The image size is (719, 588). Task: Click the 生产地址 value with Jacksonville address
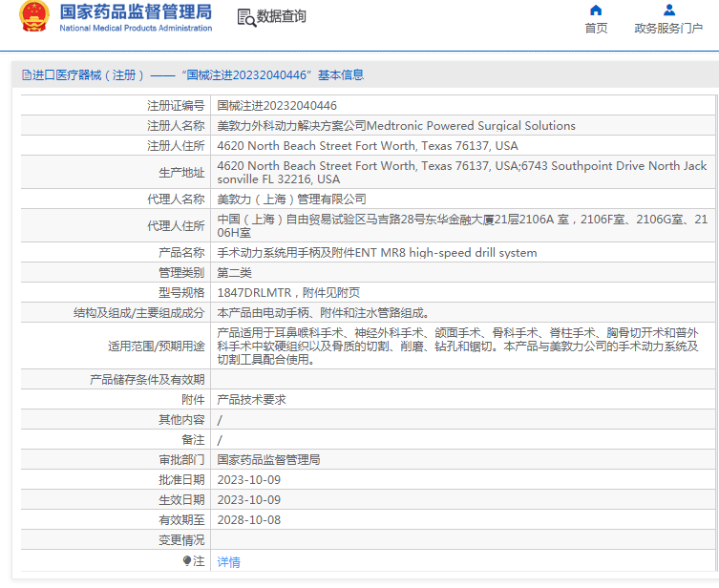(462, 173)
